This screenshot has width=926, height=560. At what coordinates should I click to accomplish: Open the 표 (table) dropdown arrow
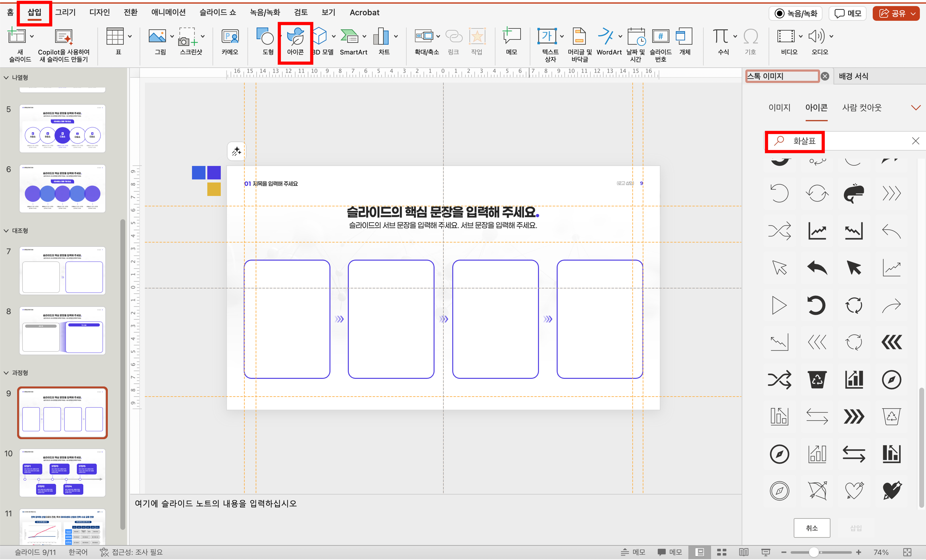click(x=130, y=36)
